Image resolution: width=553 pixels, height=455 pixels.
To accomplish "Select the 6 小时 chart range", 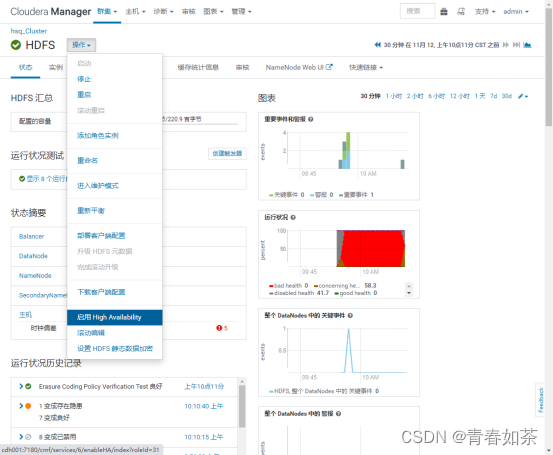I will click(x=437, y=96).
